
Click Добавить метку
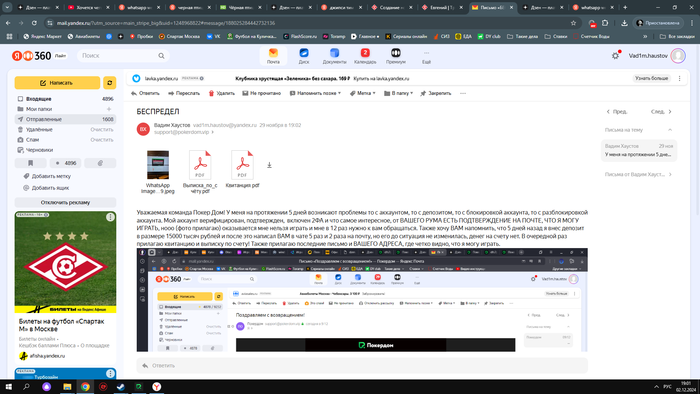click(x=47, y=176)
